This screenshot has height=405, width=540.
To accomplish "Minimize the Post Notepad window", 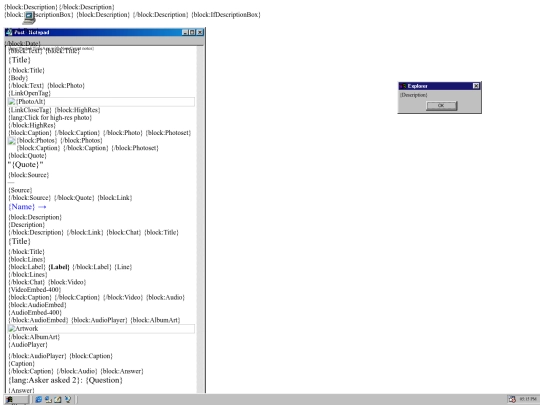I will (185, 32).
